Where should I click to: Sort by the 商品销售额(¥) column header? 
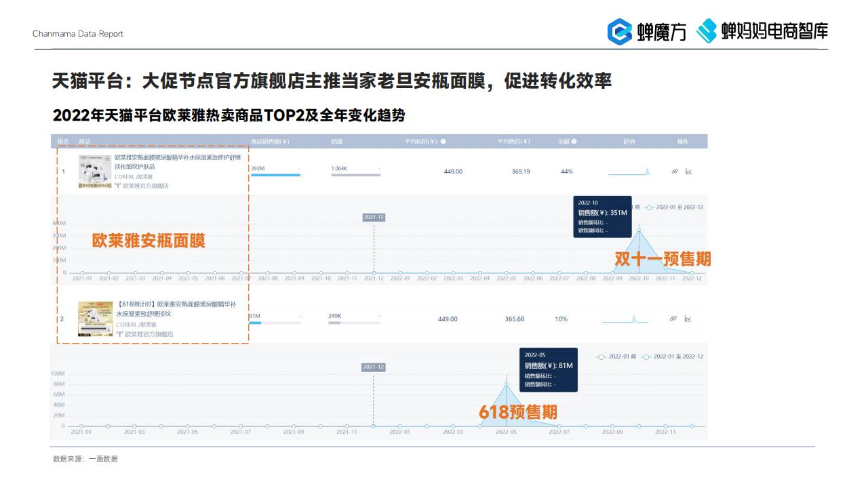click(x=270, y=142)
